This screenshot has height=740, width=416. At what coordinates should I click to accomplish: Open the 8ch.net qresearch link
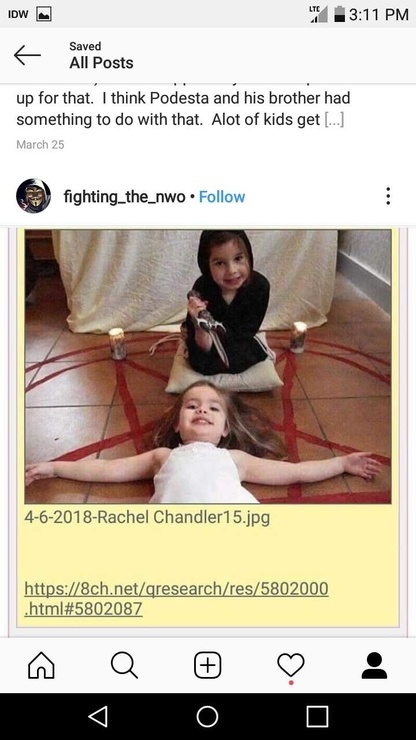tap(176, 598)
